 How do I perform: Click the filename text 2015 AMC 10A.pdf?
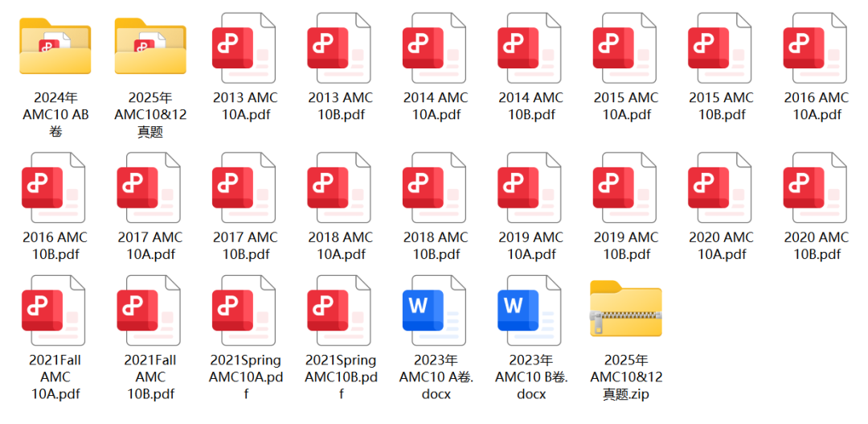point(627,106)
